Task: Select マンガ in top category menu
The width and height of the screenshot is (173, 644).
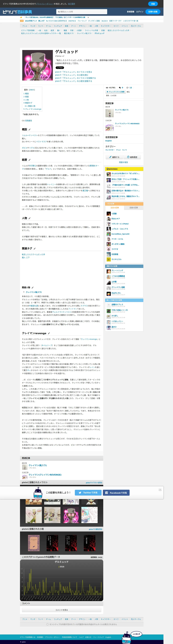Action: (x=33, y=26)
